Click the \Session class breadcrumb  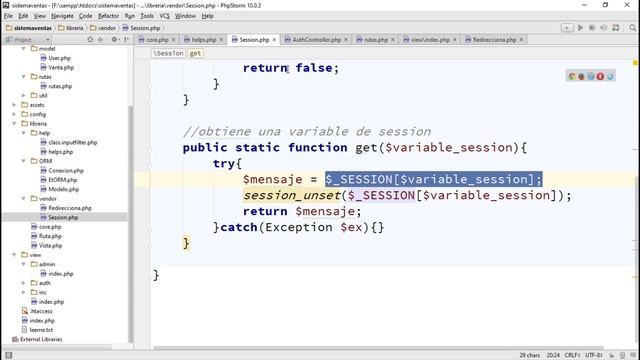tap(169, 53)
